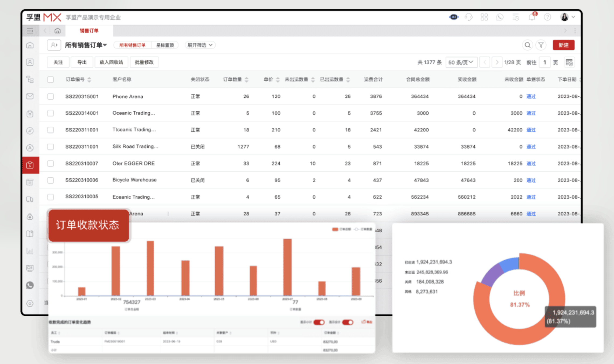This screenshot has width=614, height=364.
Task: Select the 销售订单 tab at the top
Action: coord(89,30)
